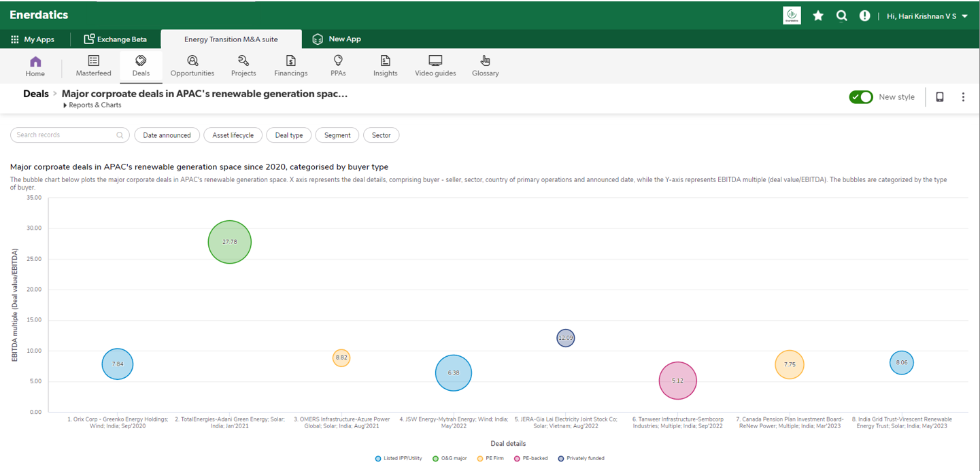Open the Date announced filter
980x471 pixels.
coord(167,135)
